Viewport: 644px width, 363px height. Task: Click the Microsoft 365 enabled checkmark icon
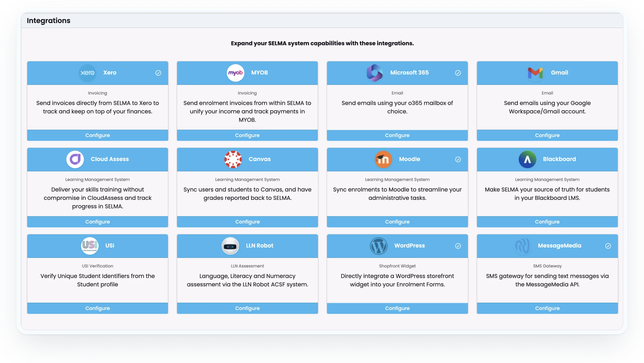tap(458, 73)
